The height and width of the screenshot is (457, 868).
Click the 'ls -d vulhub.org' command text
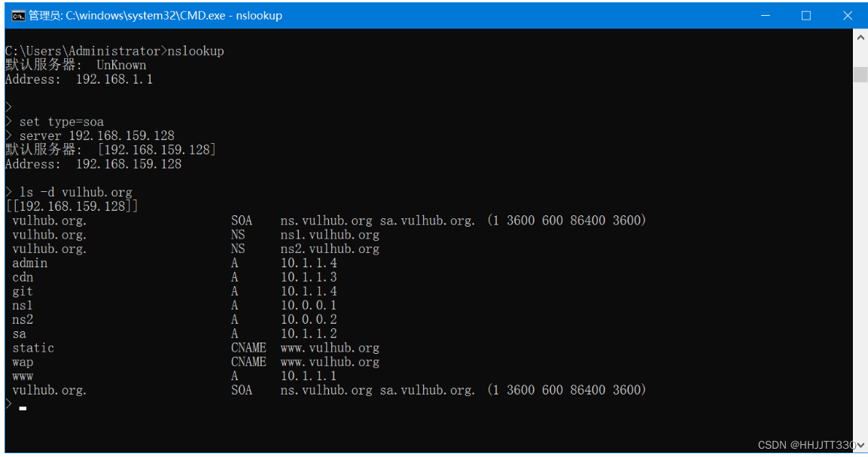pos(75,191)
